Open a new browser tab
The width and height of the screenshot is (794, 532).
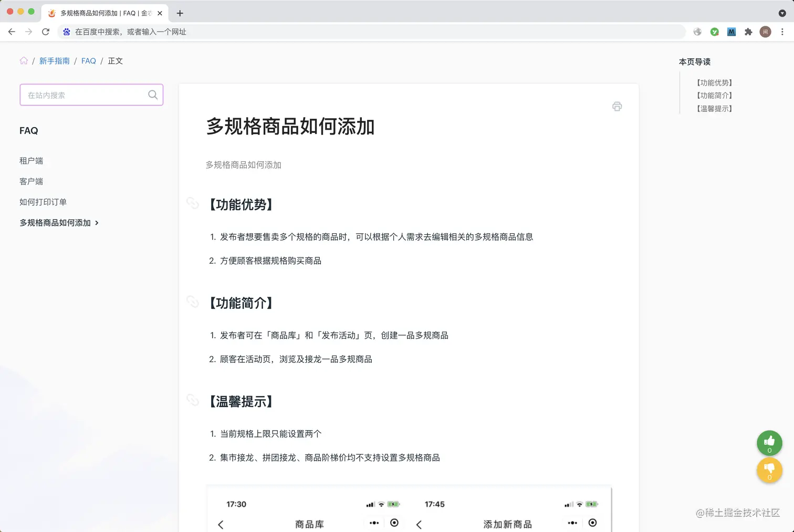pyautogui.click(x=180, y=13)
